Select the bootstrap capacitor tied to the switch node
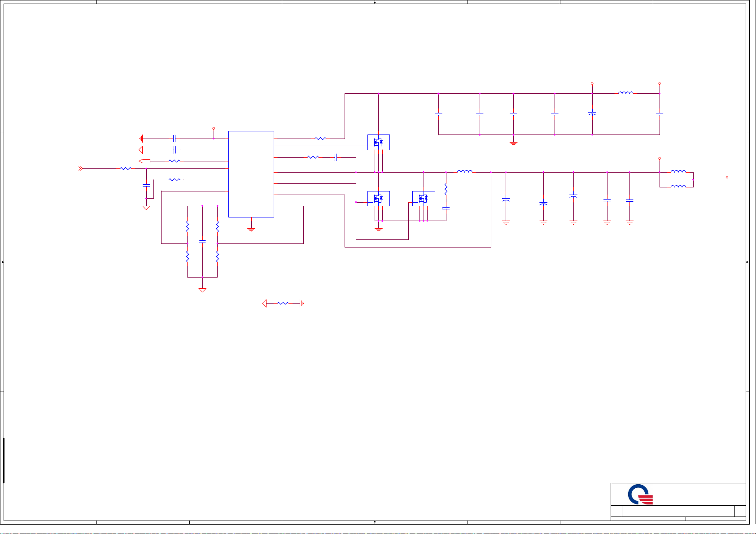Image resolution: width=756 pixels, height=534 pixels. 336,157
